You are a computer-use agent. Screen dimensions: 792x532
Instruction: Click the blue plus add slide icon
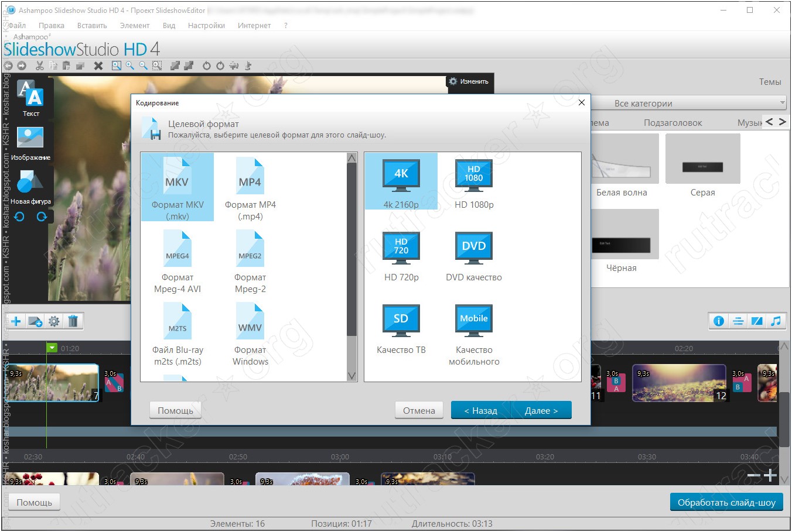16,321
